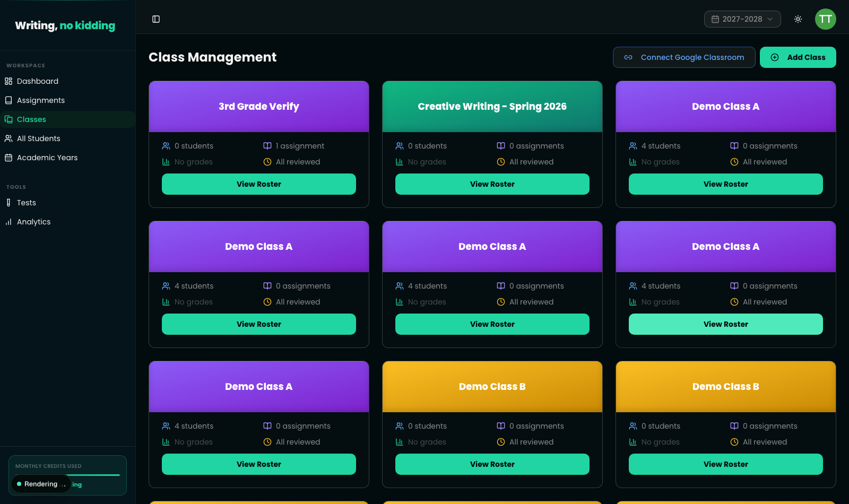Click the plus icon on Add Class
The image size is (849, 504).
pyautogui.click(x=775, y=57)
